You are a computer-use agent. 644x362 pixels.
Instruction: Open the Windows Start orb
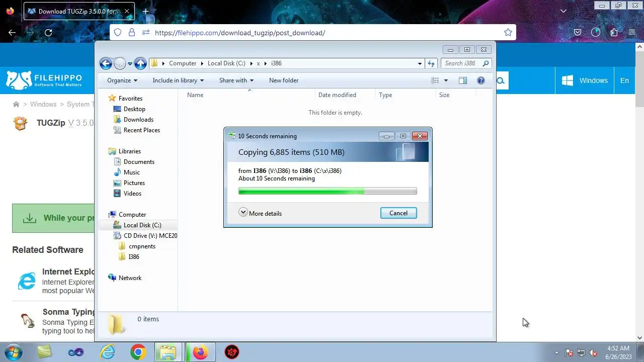(x=13, y=352)
